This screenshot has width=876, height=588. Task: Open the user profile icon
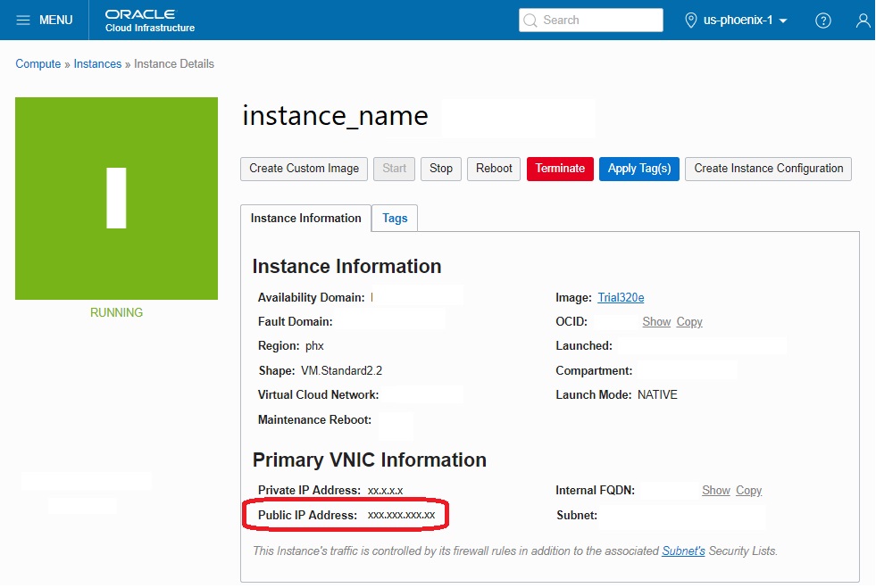pyautogui.click(x=863, y=20)
